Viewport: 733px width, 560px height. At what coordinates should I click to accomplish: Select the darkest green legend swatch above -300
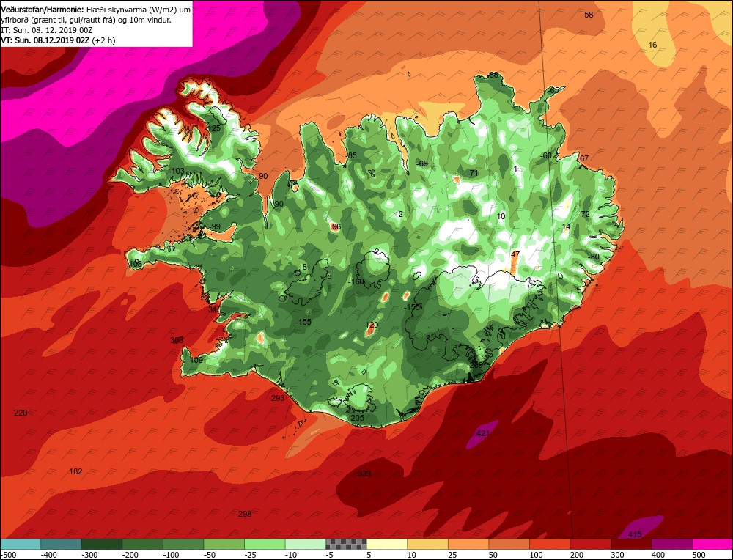click(101, 544)
